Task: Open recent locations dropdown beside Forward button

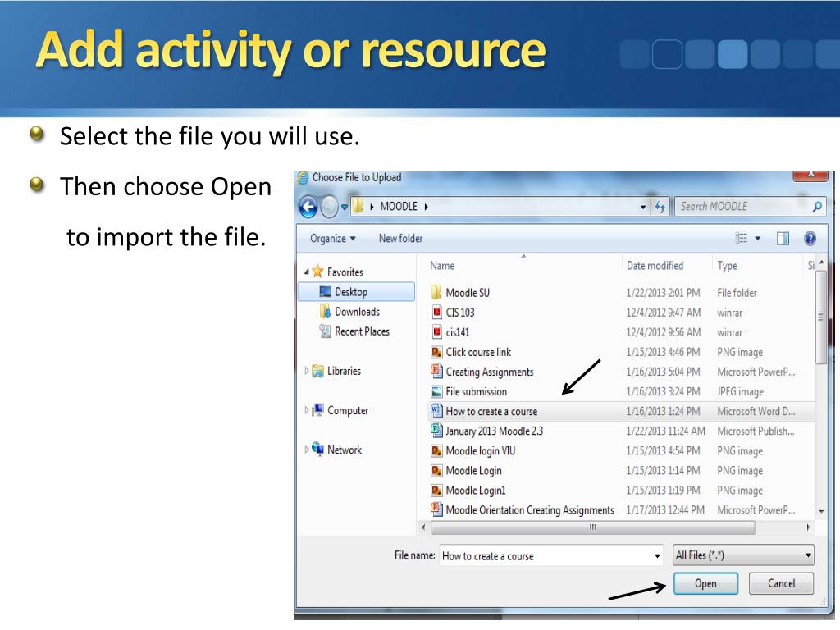Action: 345,207
